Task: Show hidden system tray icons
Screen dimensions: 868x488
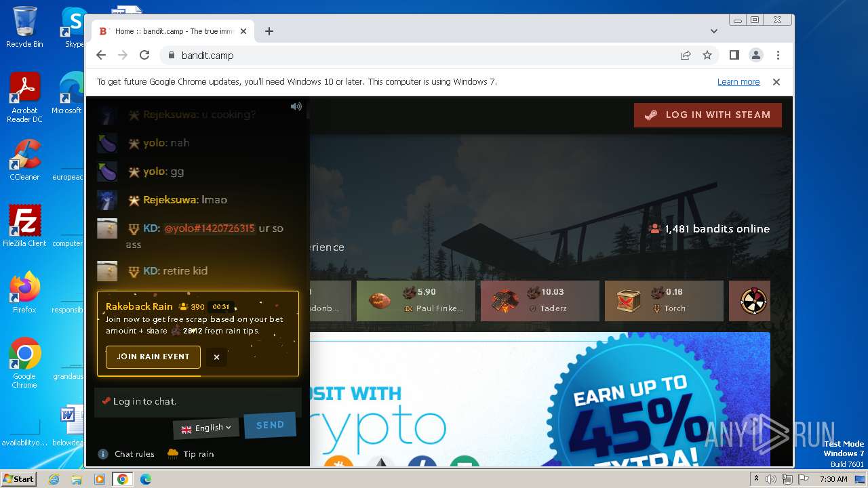Action: 756,479
